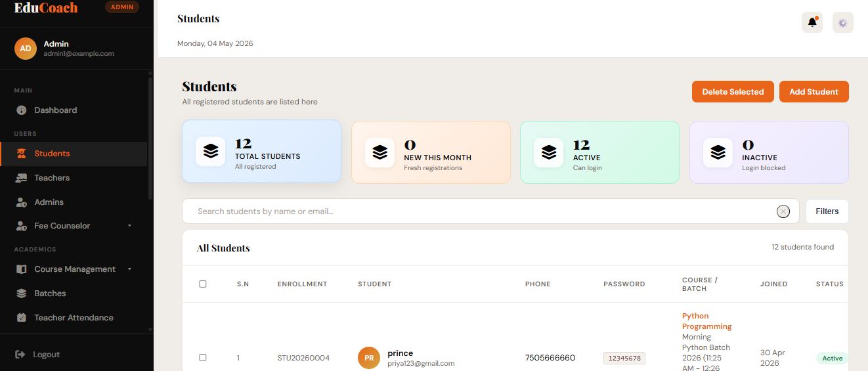Click enrollment number STU20260004
This screenshot has width=868, height=371.
[x=303, y=358]
